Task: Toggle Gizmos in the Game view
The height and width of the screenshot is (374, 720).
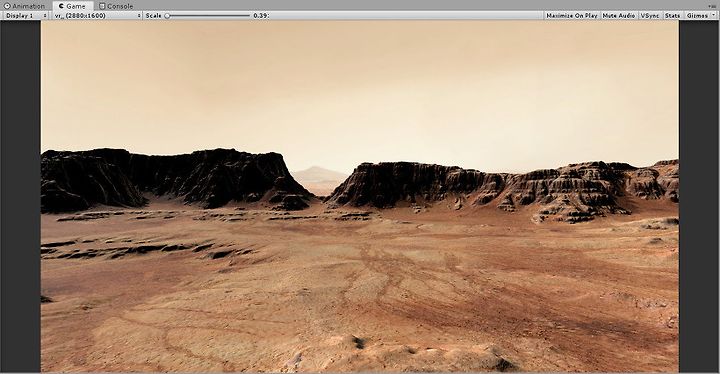Action: (x=697, y=16)
